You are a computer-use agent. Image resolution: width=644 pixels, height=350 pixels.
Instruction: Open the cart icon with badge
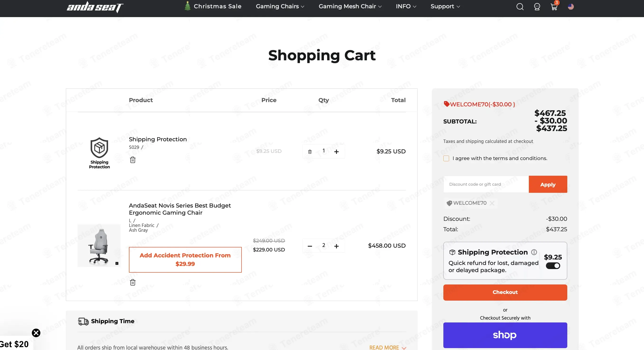[554, 6]
